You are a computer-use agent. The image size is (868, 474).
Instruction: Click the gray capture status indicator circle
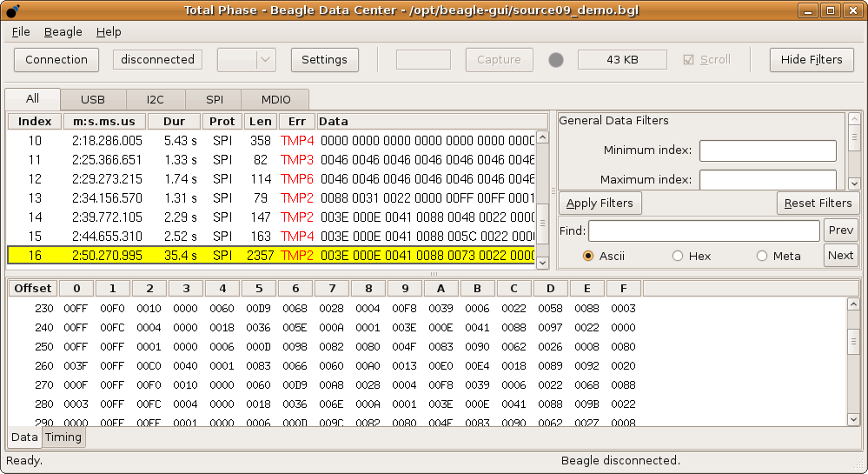[556, 60]
